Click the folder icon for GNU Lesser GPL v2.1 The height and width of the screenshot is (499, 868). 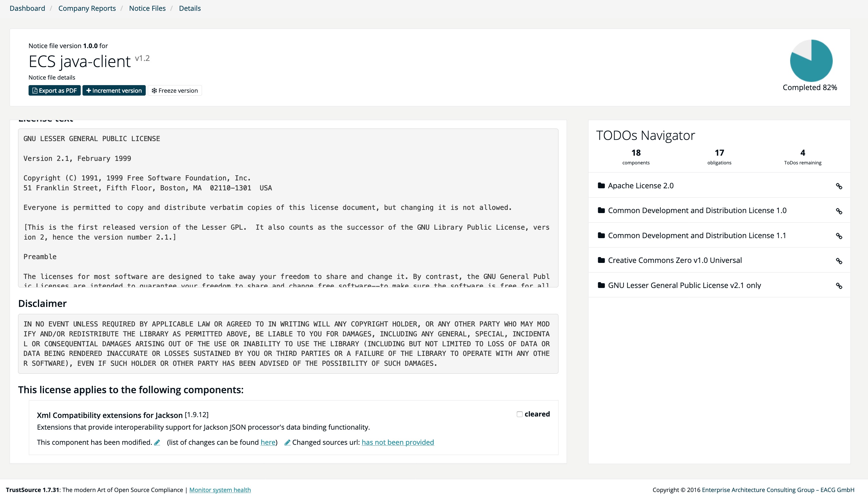coord(601,285)
